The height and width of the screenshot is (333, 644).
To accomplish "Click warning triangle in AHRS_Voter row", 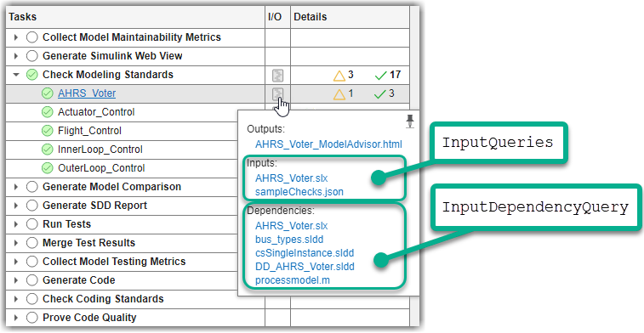I will coord(339,94).
